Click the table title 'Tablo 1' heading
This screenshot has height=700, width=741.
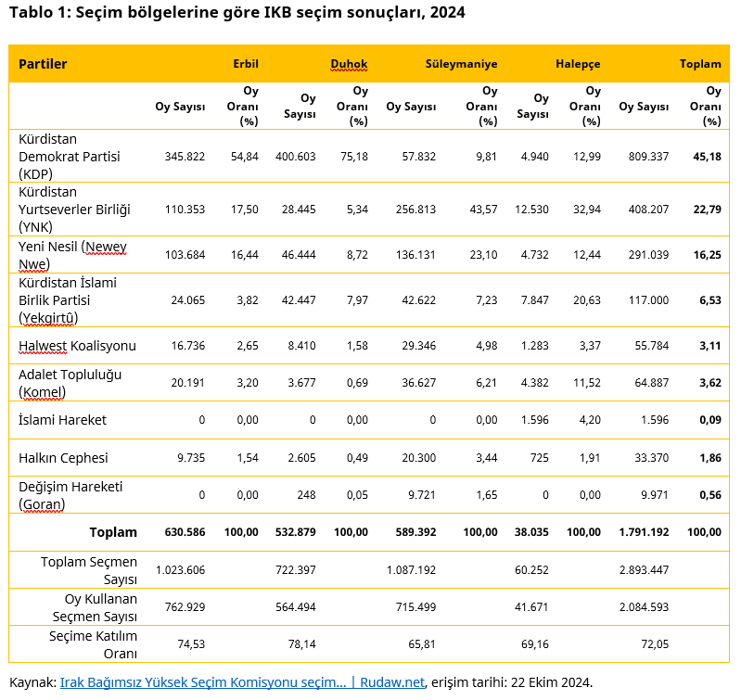coord(236,13)
